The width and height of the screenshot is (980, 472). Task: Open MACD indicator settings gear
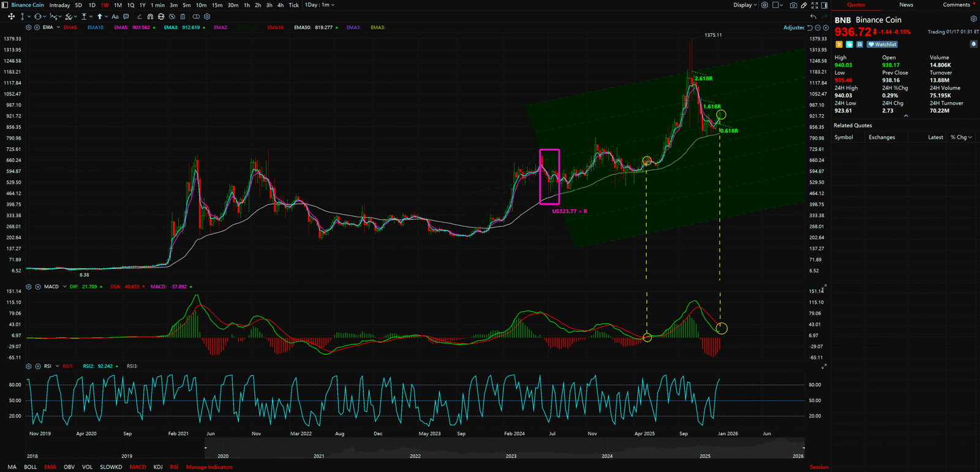pyautogui.click(x=29, y=287)
